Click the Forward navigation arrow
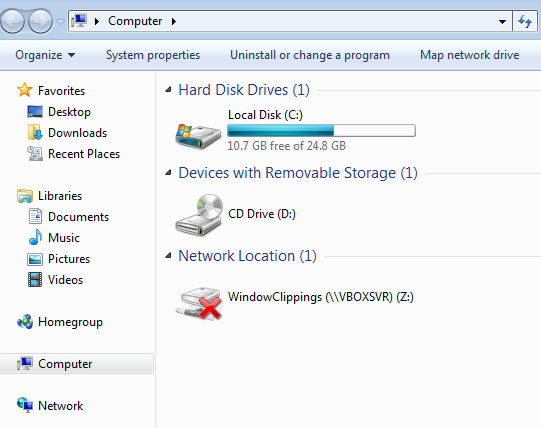Viewport: 541px width, 428px height. point(40,21)
